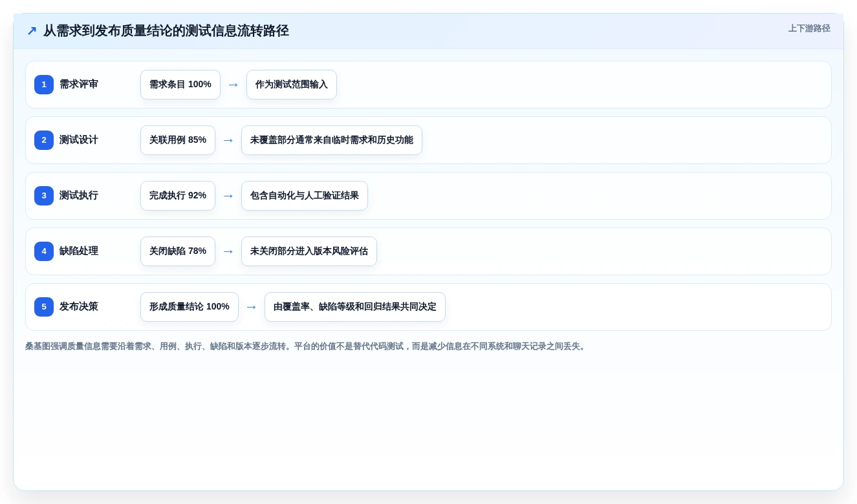857x504 pixels.
Task: Click 由覆盖率、缺陷等级和回归结果共同决定 box
Action: [355, 307]
